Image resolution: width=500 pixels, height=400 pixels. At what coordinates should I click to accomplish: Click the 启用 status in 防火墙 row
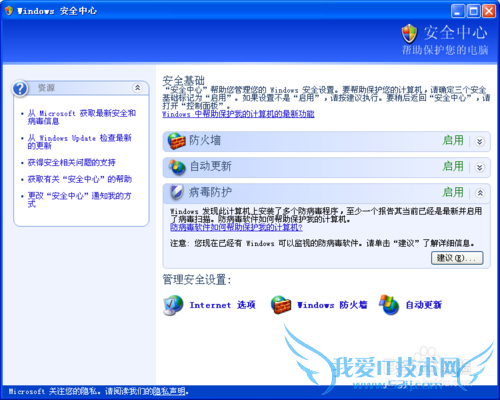pyautogui.click(x=453, y=140)
